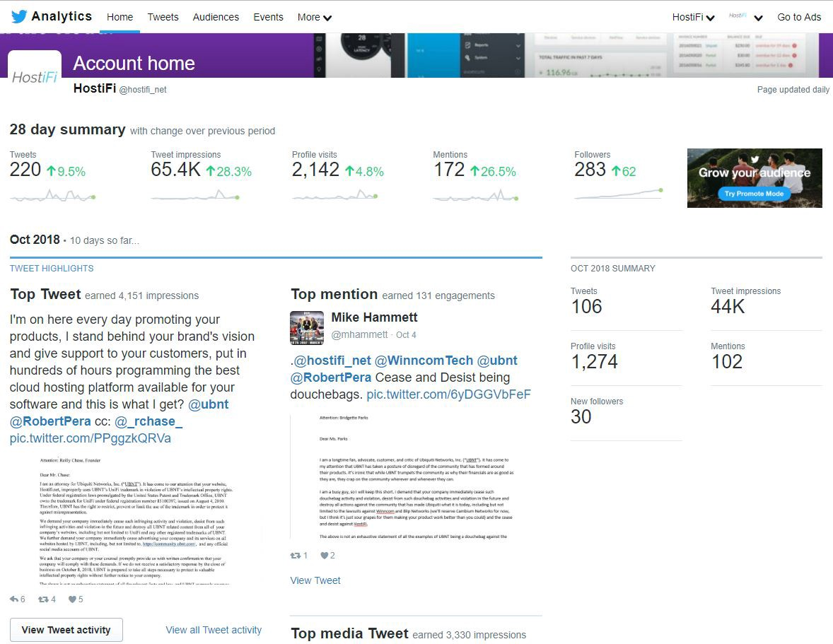
Task: Click the Tweet impressions sparkline chart
Action: point(195,195)
